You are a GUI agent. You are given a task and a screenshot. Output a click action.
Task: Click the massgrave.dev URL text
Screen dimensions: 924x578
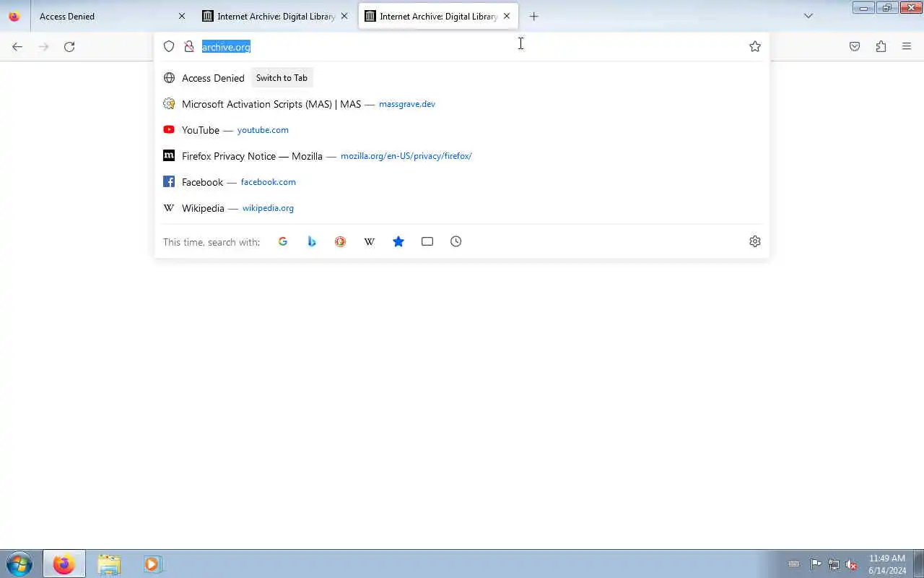407,104
